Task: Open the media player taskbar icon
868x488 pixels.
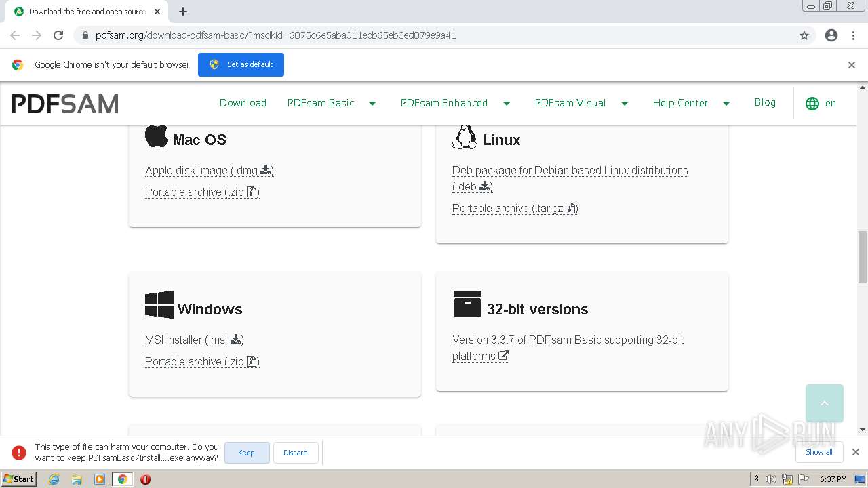Action: click(x=100, y=479)
